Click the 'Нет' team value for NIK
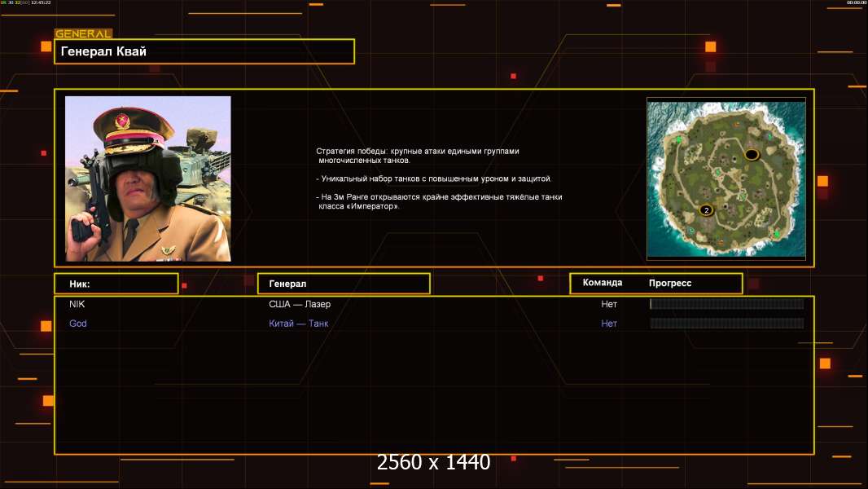Viewport: 868px width, 489px height. [609, 304]
